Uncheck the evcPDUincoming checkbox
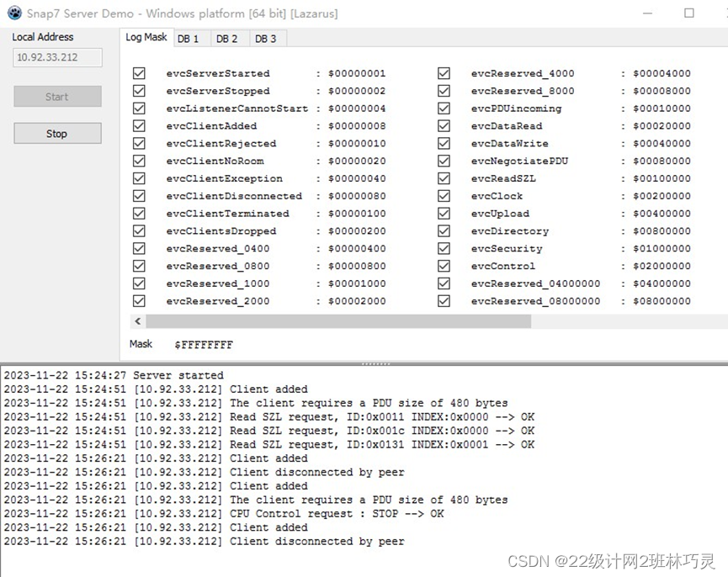The image size is (728, 577). click(444, 109)
